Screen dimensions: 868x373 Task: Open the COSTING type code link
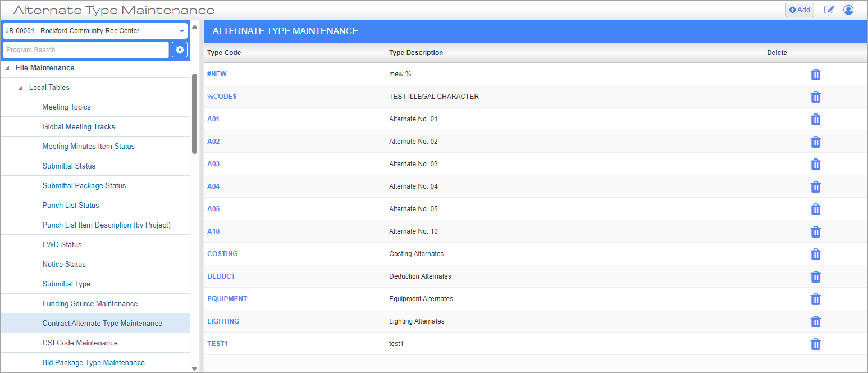tap(222, 254)
